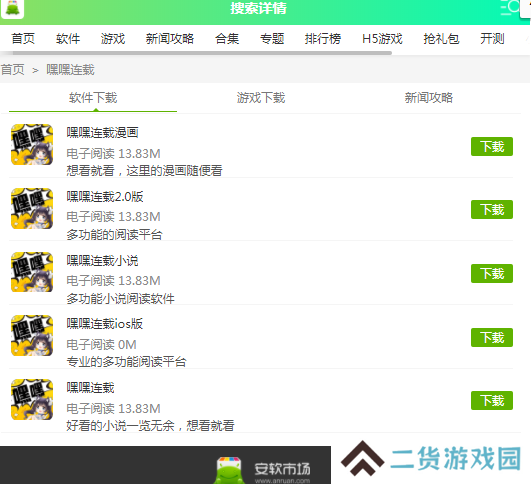Go to 首页 in the breadcrumb
The image size is (531, 484).
pyautogui.click(x=13, y=70)
